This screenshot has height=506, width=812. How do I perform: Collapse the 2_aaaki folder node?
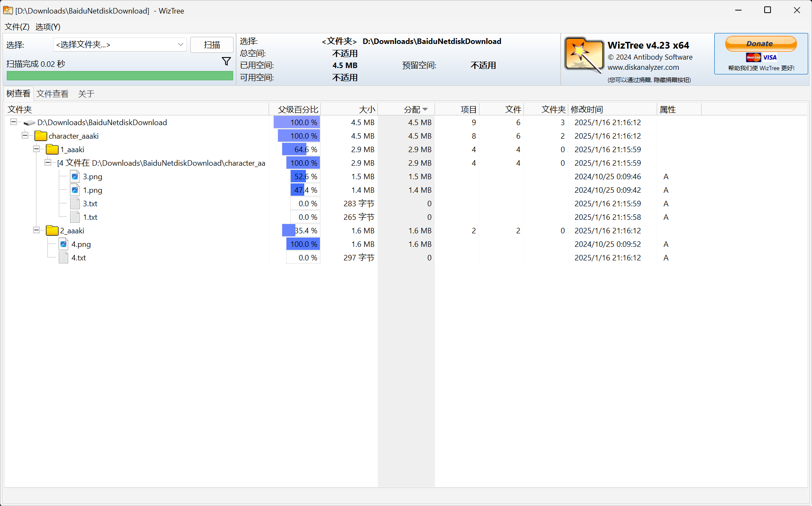[x=36, y=230]
